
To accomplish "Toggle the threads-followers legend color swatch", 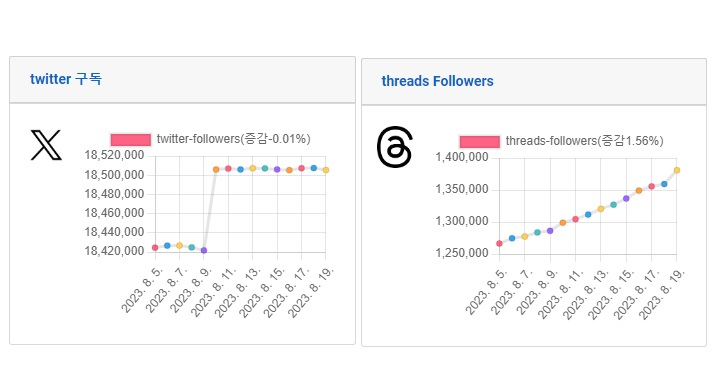I will pyautogui.click(x=480, y=142).
